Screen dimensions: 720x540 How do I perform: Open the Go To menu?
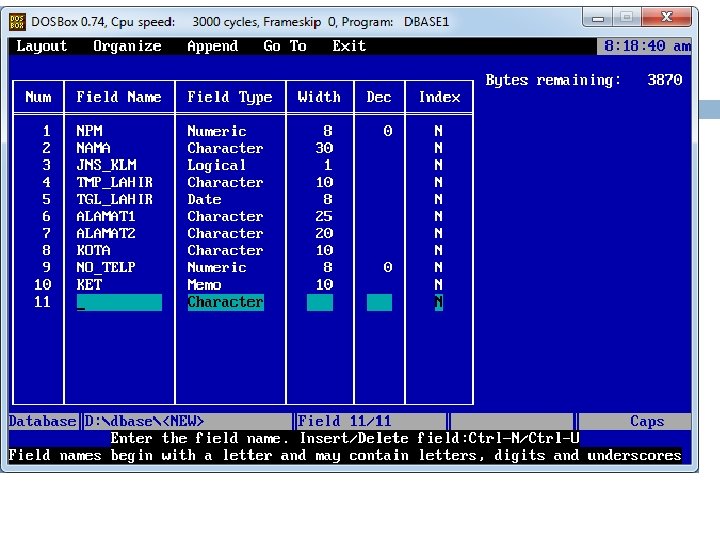[285, 46]
